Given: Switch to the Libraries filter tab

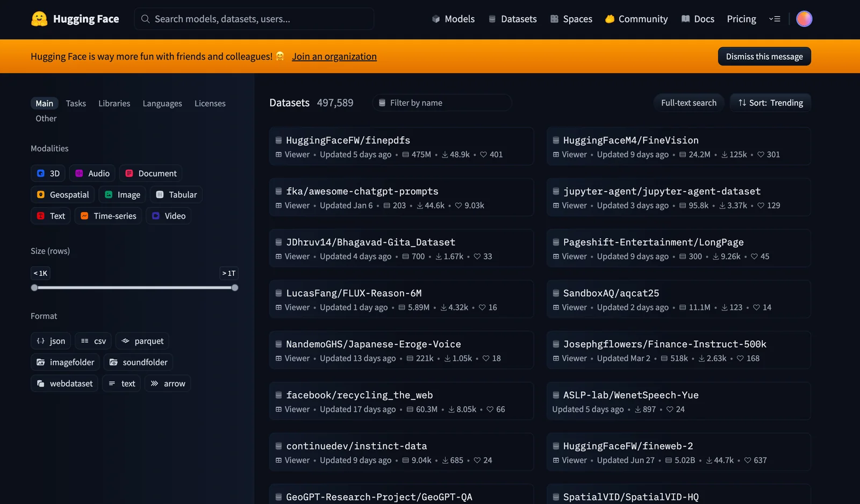Looking at the screenshot, I should coord(114,103).
